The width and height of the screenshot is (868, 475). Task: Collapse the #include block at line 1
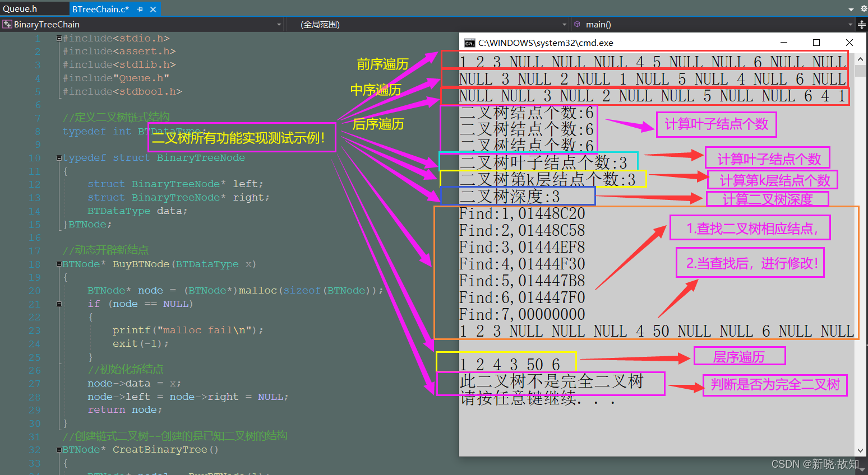coord(59,38)
